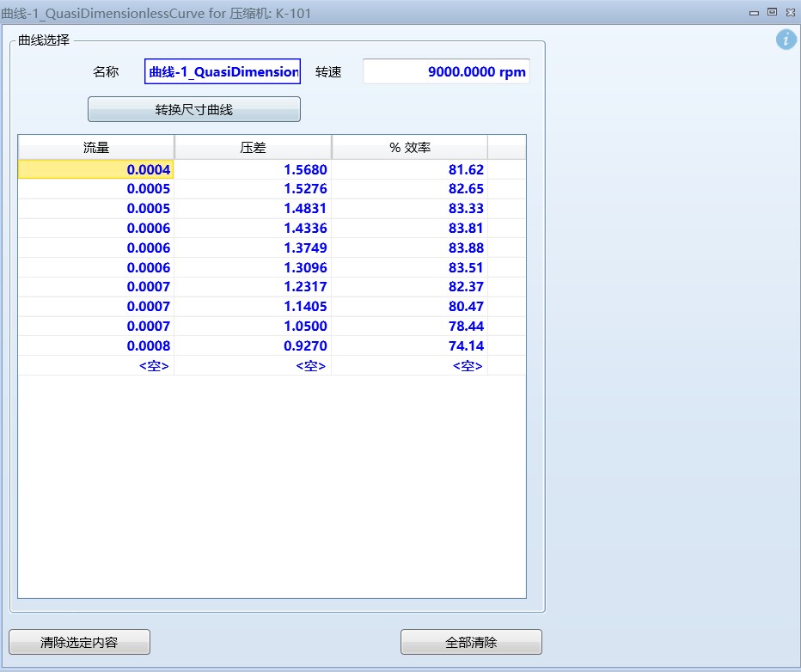Click the 全部清除 button
Screen dimensions: 801x672
(x=471, y=642)
